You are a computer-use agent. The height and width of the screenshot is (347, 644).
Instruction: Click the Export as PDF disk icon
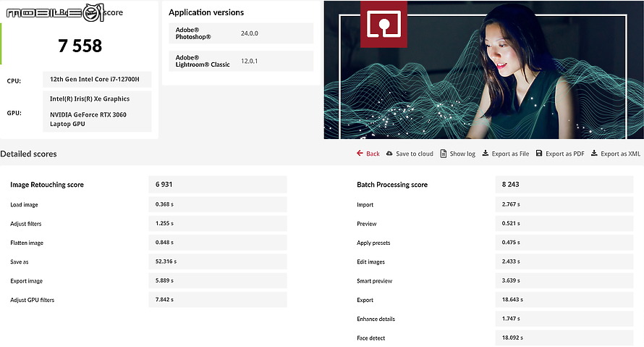(x=539, y=154)
